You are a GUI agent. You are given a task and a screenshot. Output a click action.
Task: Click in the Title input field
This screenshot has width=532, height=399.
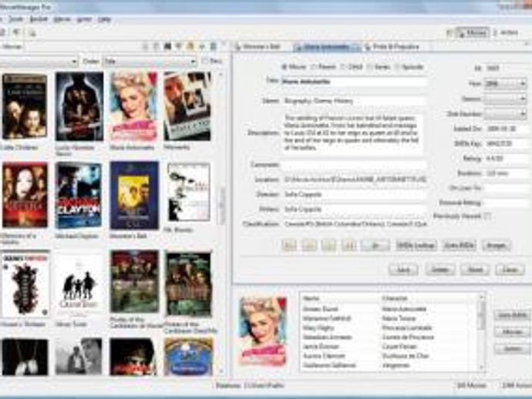[353, 82]
